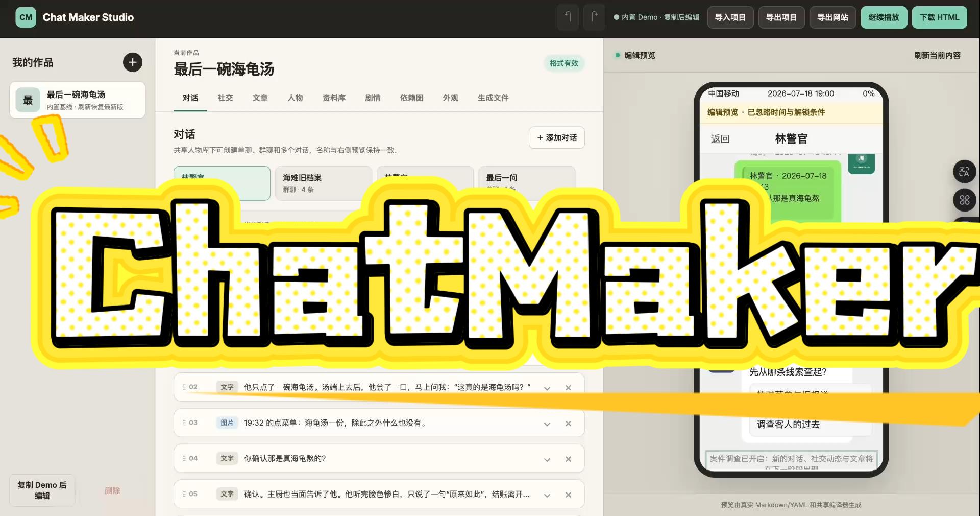Click the 删除 button in the sidebar
This screenshot has height=516, width=980.
pyautogui.click(x=112, y=490)
